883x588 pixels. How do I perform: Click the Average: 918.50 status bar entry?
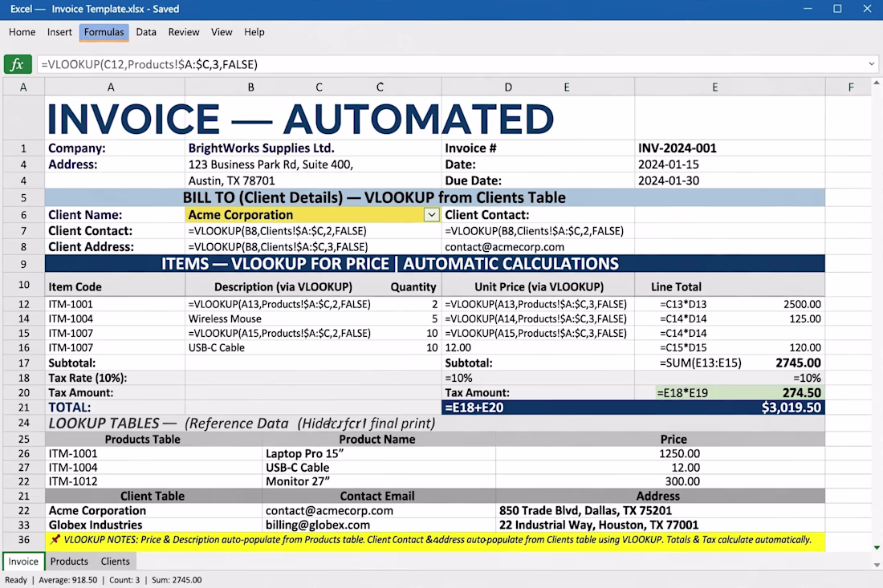(67, 579)
